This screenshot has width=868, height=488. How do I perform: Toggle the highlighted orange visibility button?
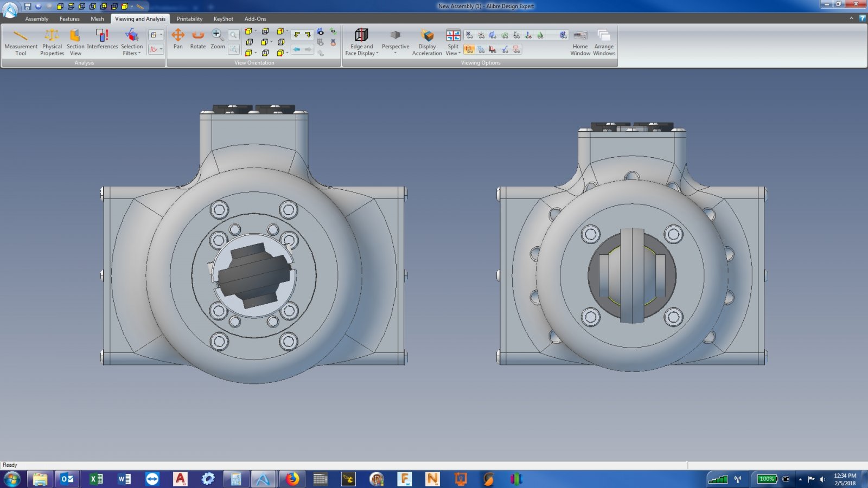(x=469, y=49)
